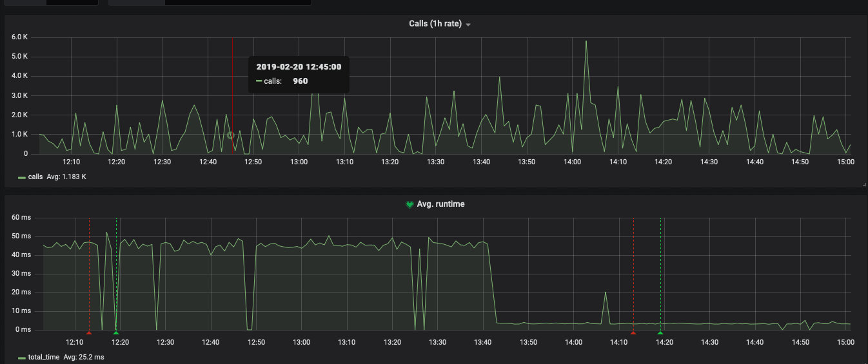The height and width of the screenshot is (364, 868).
Task: Click the 50 ms y-axis label
Action: click(x=21, y=236)
